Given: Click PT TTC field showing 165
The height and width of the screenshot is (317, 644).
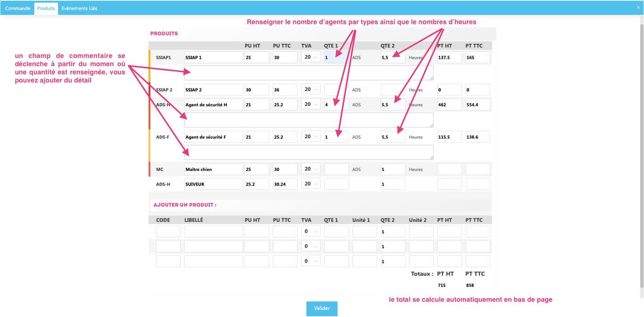Looking at the screenshot, I should point(478,57).
